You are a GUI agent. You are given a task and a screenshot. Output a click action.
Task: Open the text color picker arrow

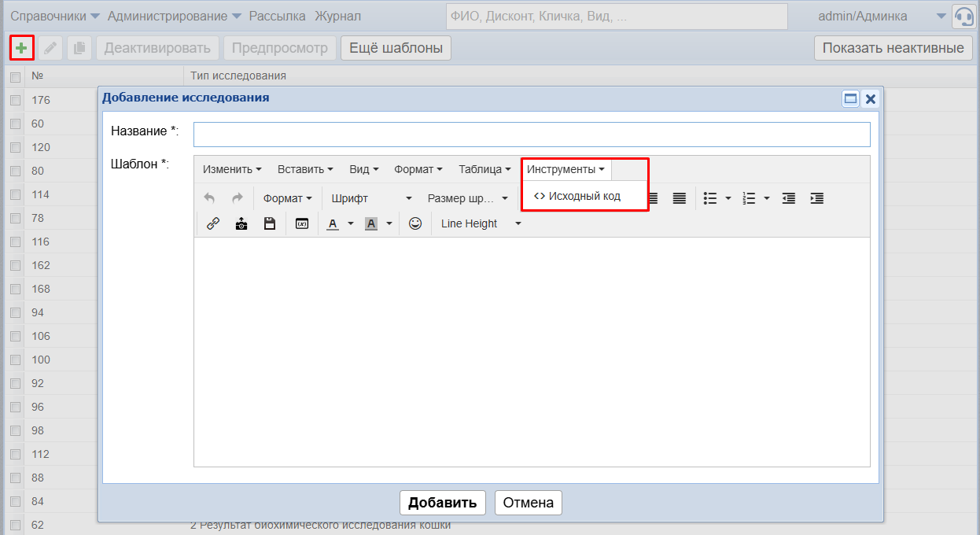click(351, 223)
